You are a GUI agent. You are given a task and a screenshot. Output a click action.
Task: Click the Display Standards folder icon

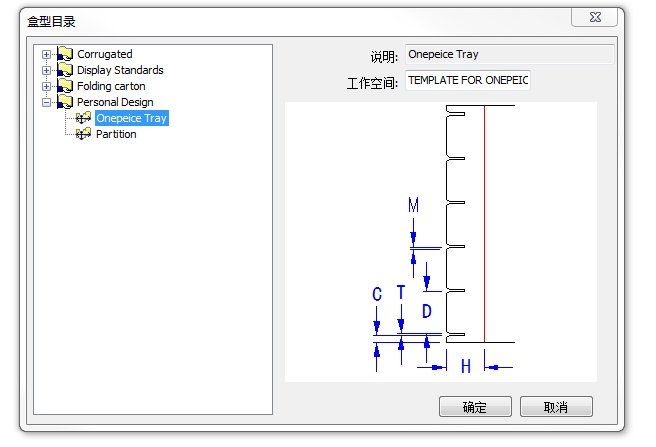(x=65, y=70)
